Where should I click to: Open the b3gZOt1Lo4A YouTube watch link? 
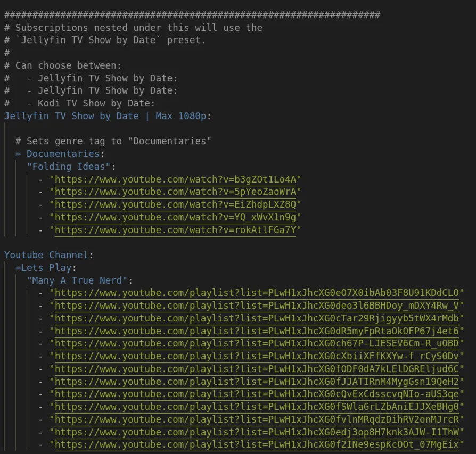176,179
